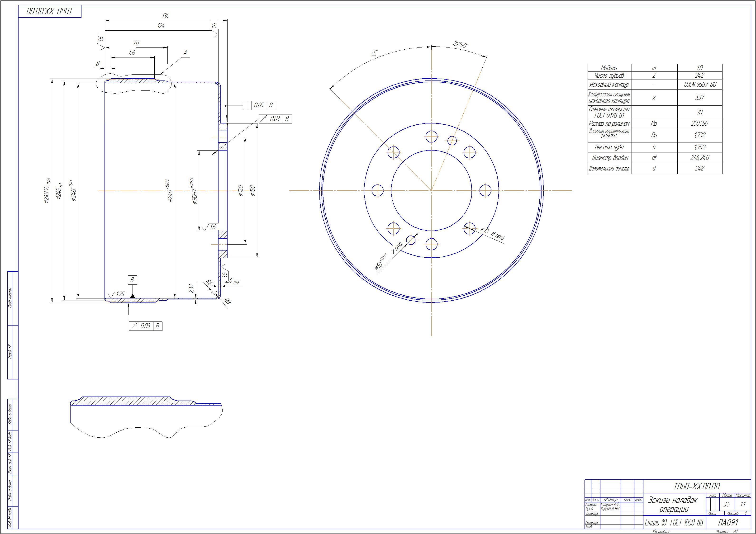This screenshot has width=756, height=534.
Task: Click the 22°50' angular dimension
Action: [x=460, y=45]
